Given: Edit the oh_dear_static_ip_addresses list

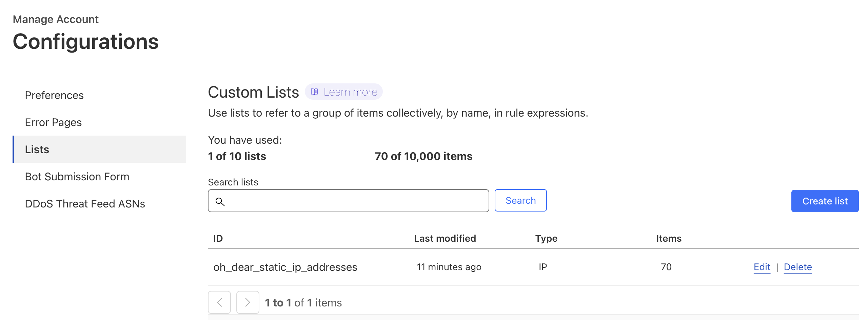Looking at the screenshot, I should pyautogui.click(x=762, y=267).
